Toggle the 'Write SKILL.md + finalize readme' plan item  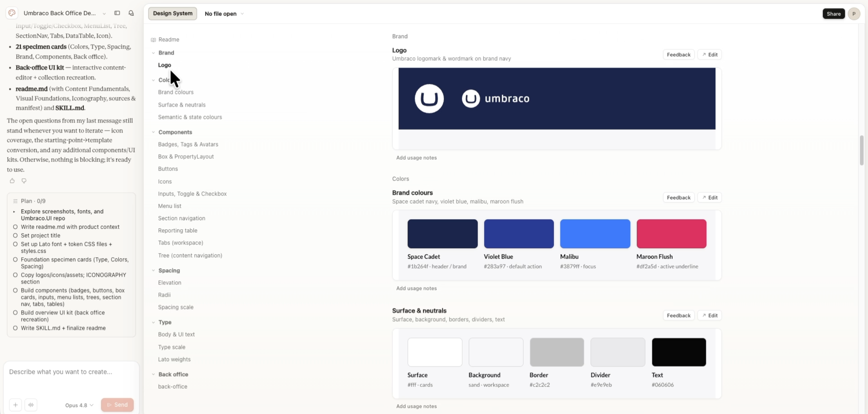[15, 328]
